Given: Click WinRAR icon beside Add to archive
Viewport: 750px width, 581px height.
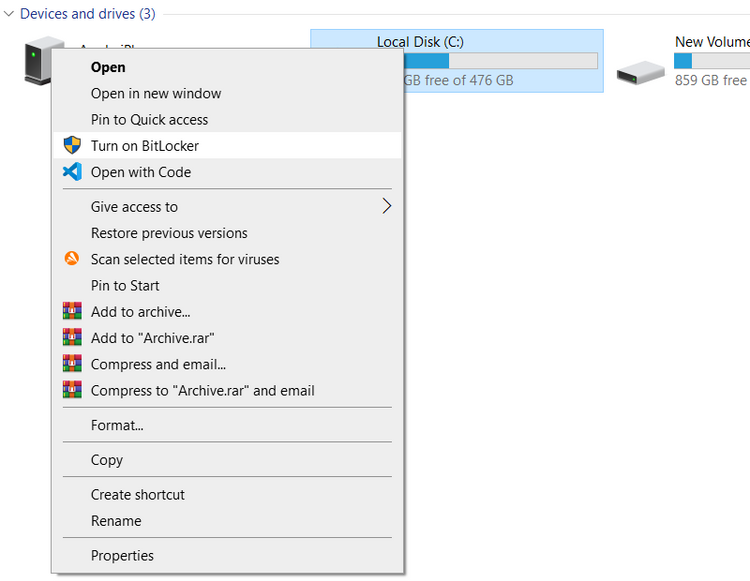Looking at the screenshot, I should [x=72, y=312].
